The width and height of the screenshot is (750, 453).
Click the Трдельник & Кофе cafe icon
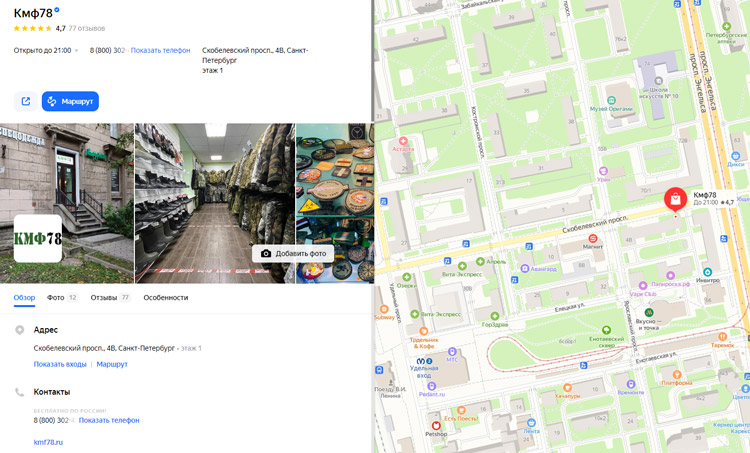pyautogui.click(x=423, y=331)
